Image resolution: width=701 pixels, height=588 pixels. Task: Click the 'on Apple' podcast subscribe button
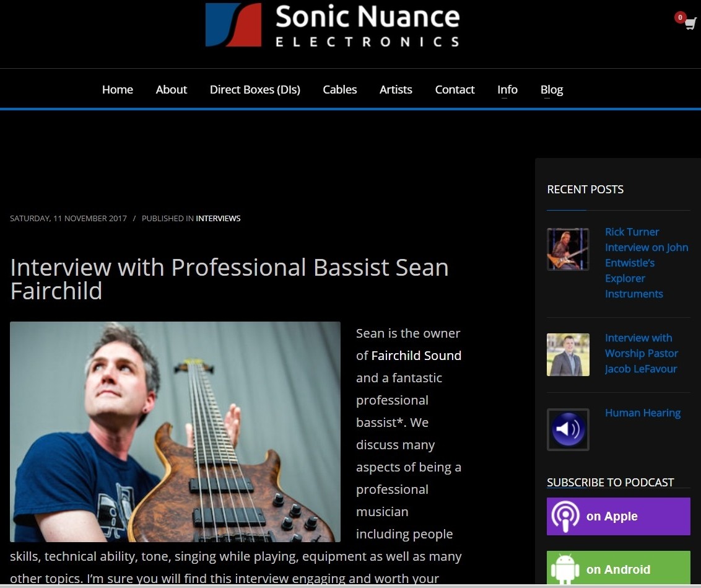(617, 516)
